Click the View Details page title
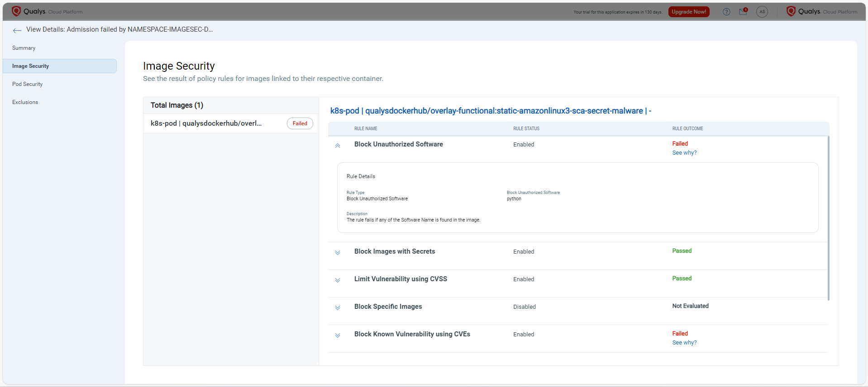Screen dimensions: 868x387 [119, 29]
